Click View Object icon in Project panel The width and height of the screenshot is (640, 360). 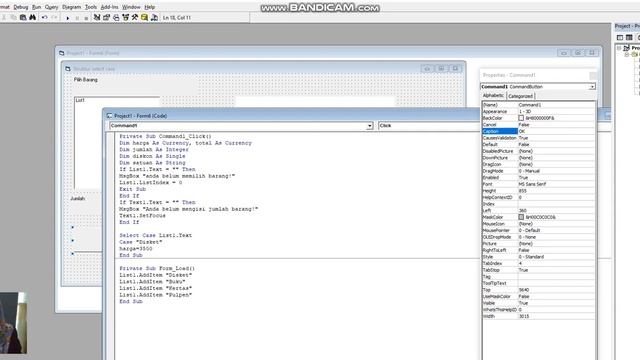[629, 37]
